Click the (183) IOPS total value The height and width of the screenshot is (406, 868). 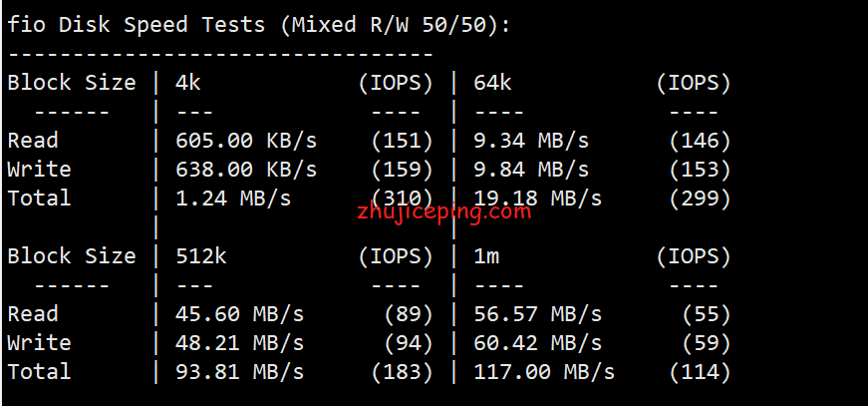pyautogui.click(x=402, y=371)
